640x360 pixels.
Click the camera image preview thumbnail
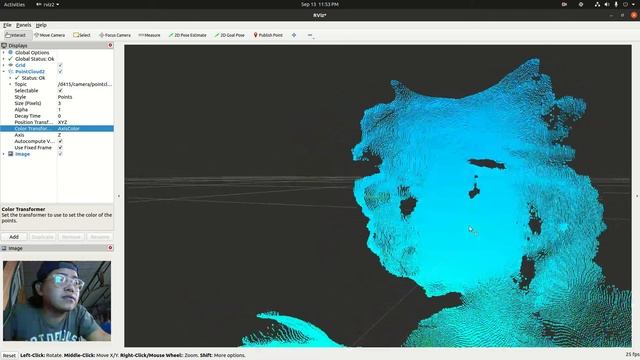click(x=57, y=301)
